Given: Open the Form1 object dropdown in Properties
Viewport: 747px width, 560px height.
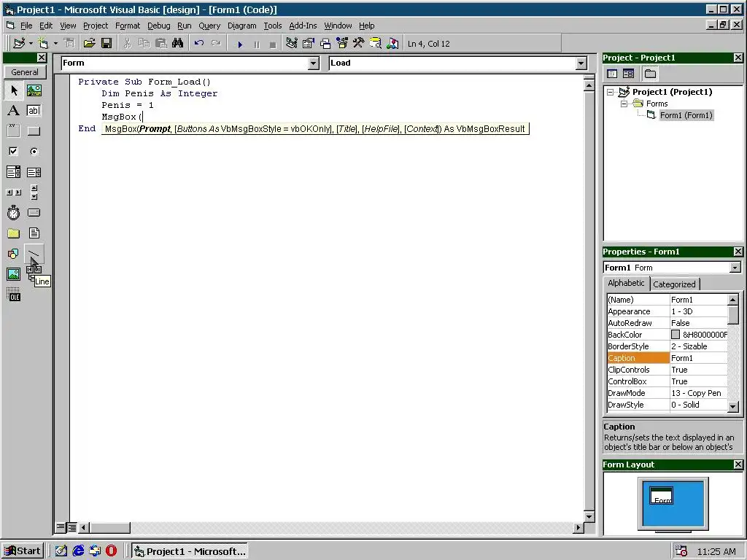Looking at the screenshot, I should [x=735, y=268].
